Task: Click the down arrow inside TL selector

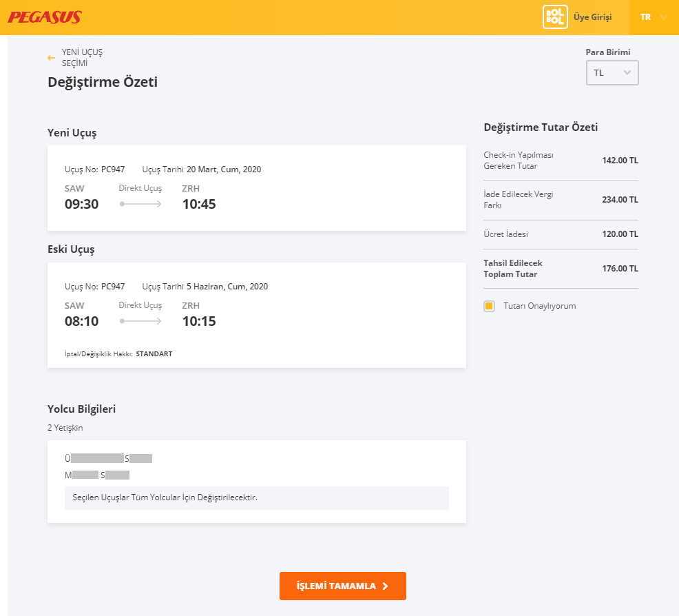Action: [627, 72]
